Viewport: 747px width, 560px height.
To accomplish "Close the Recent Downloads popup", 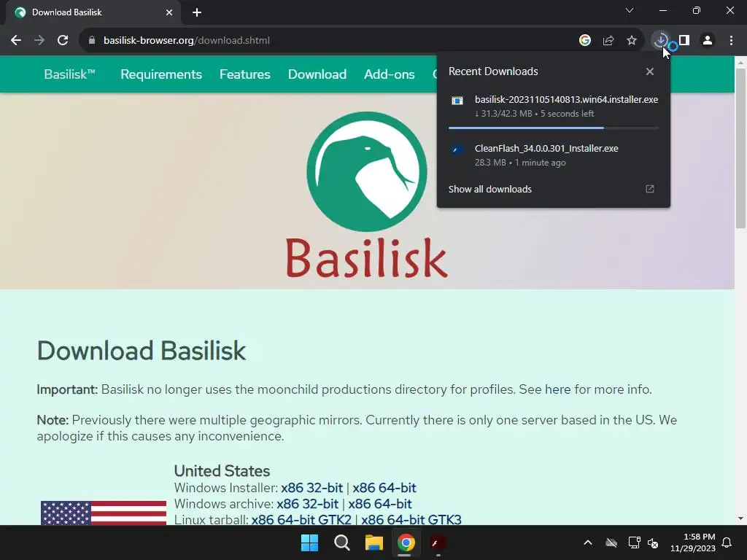I will (650, 71).
